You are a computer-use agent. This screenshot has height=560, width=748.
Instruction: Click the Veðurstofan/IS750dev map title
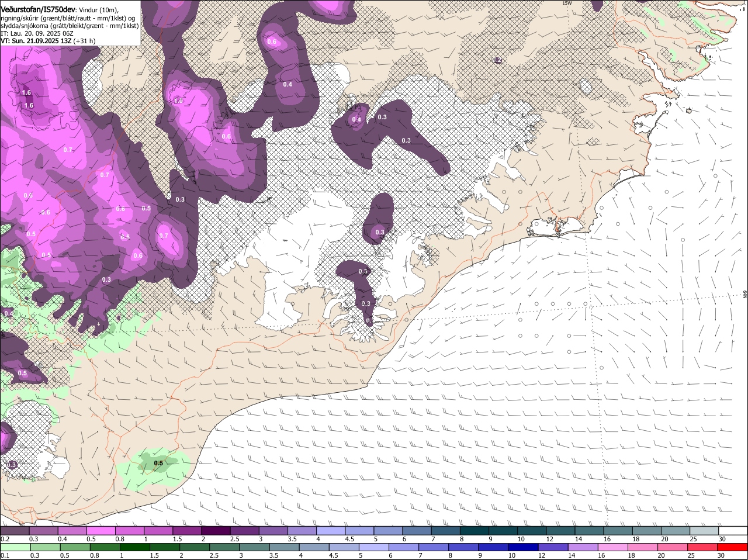[x=37, y=10]
